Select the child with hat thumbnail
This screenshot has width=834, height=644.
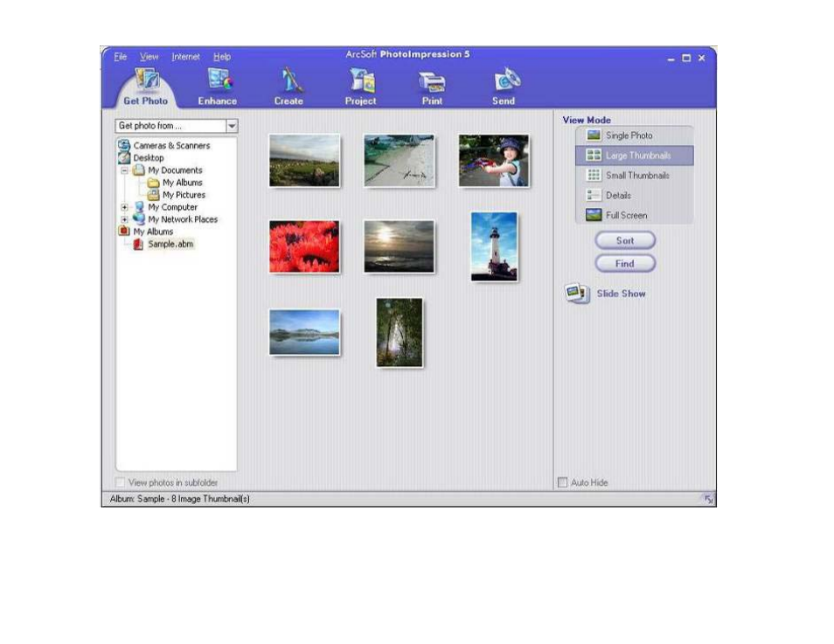494,160
